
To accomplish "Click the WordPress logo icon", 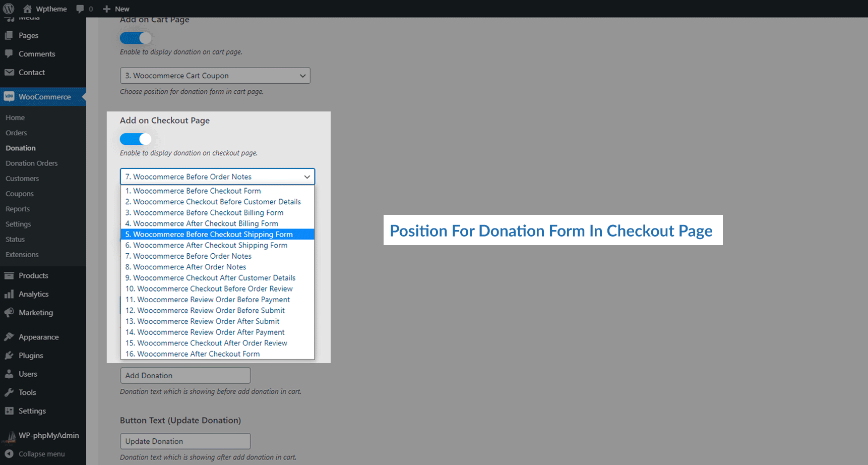I will 9,9.
